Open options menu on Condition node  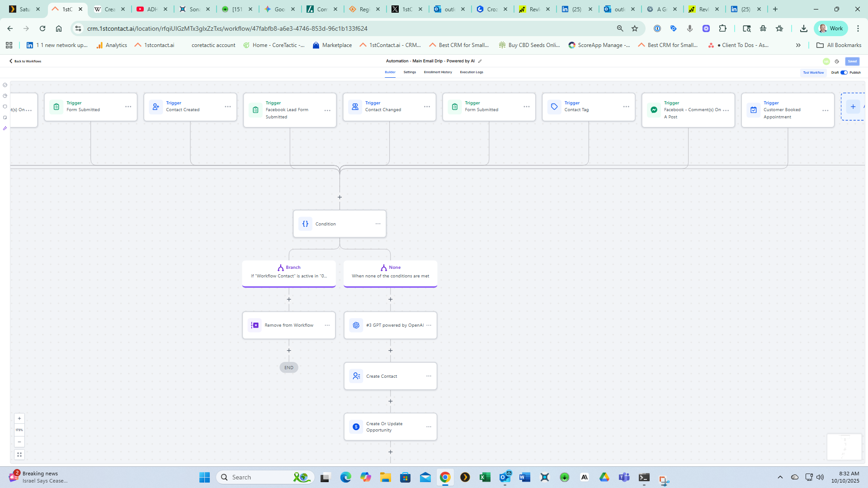tap(378, 224)
